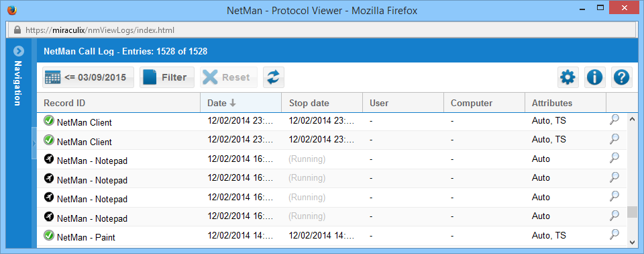Open the calendar date picker button
Image resolution: width=644 pixels, height=254 pixels.
(89, 77)
